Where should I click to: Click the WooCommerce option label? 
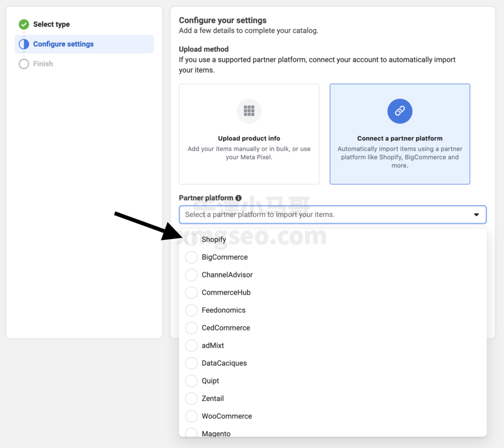[227, 416]
